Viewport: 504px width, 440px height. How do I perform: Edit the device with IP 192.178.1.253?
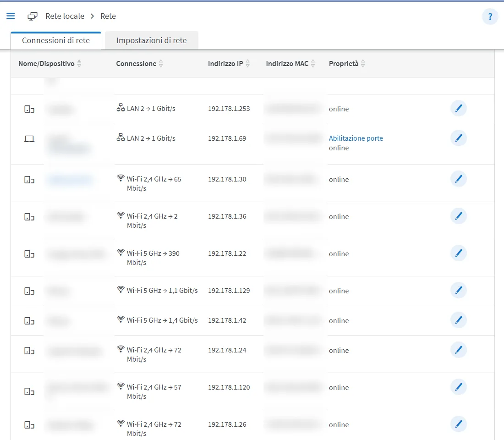pos(458,108)
